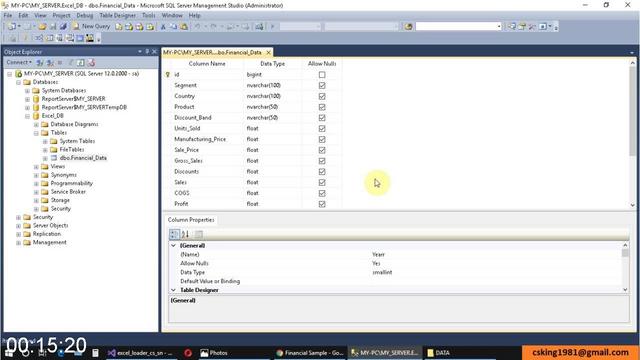Image resolution: width=640 pixels, height=360 pixels.
Task: Expand the Server Objects node
Action: [x=18, y=226]
